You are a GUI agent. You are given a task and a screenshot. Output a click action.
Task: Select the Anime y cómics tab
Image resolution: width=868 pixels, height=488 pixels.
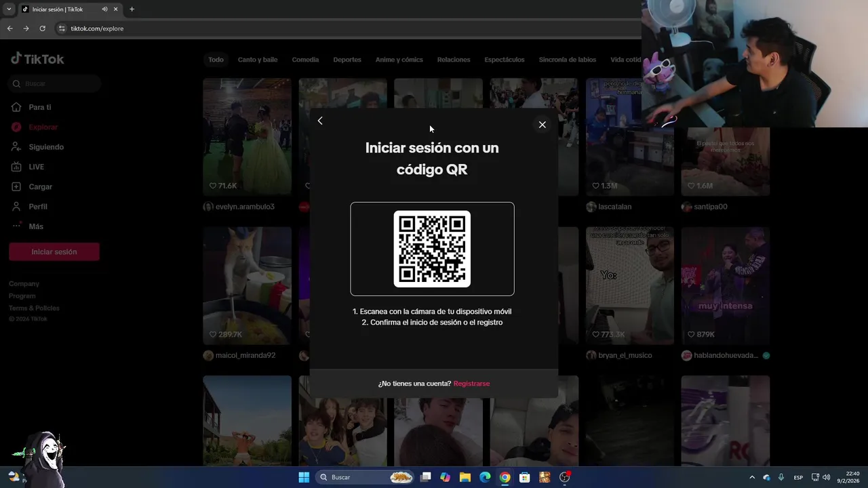tap(399, 60)
